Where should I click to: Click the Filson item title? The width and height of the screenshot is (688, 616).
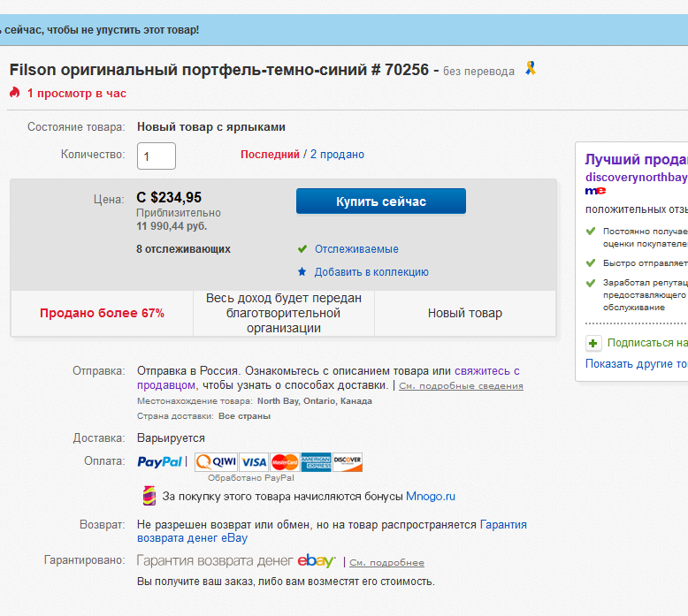click(x=219, y=70)
